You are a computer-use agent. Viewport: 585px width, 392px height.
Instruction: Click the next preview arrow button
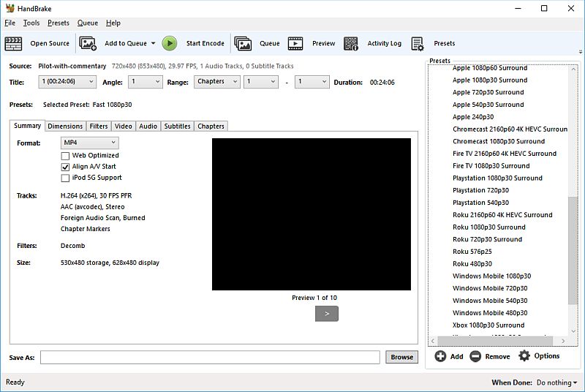coord(327,314)
